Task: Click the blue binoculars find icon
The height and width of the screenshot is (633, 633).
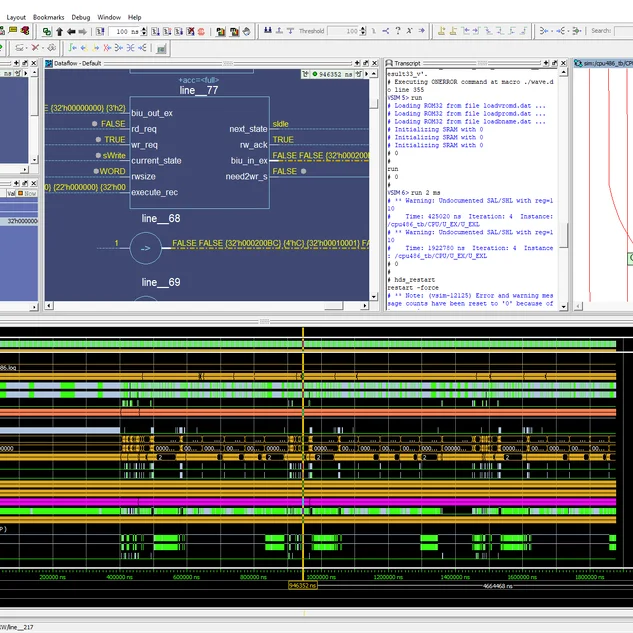Action: (x=268, y=30)
